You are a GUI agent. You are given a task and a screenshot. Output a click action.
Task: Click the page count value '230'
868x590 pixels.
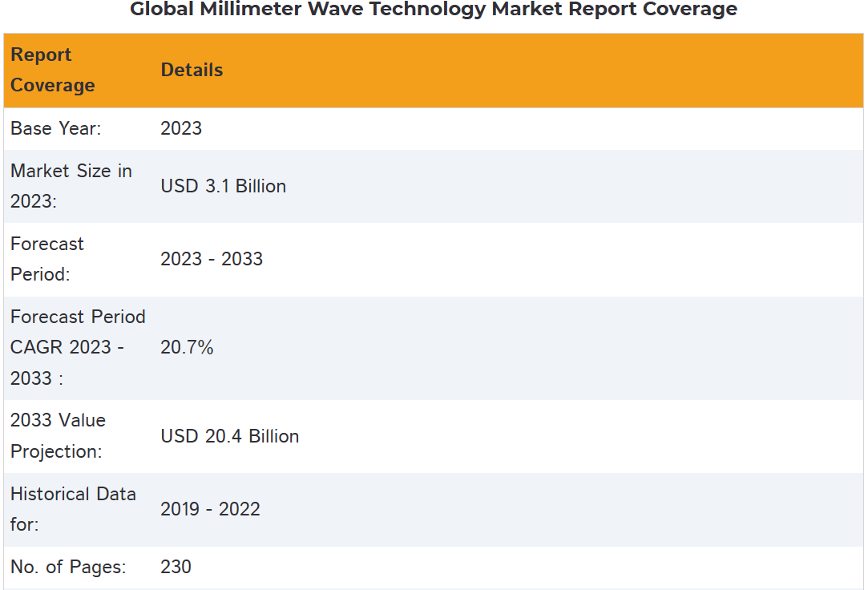click(176, 567)
